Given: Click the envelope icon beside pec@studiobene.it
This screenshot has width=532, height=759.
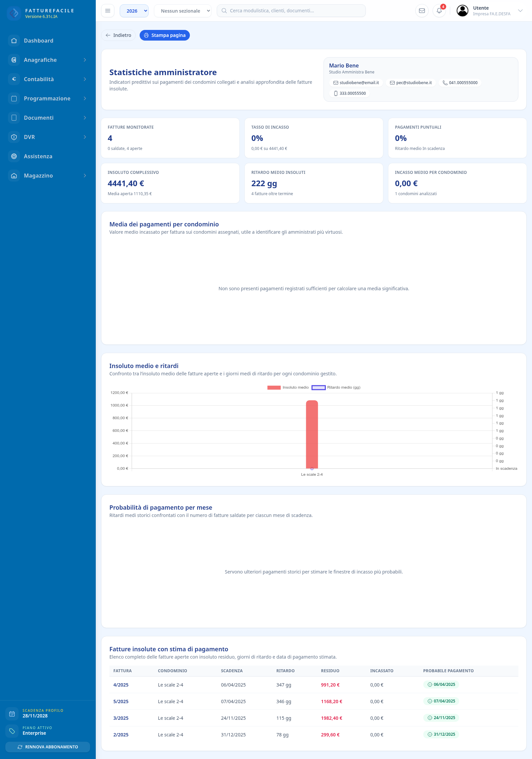Looking at the screenshot, I should 392,83.
